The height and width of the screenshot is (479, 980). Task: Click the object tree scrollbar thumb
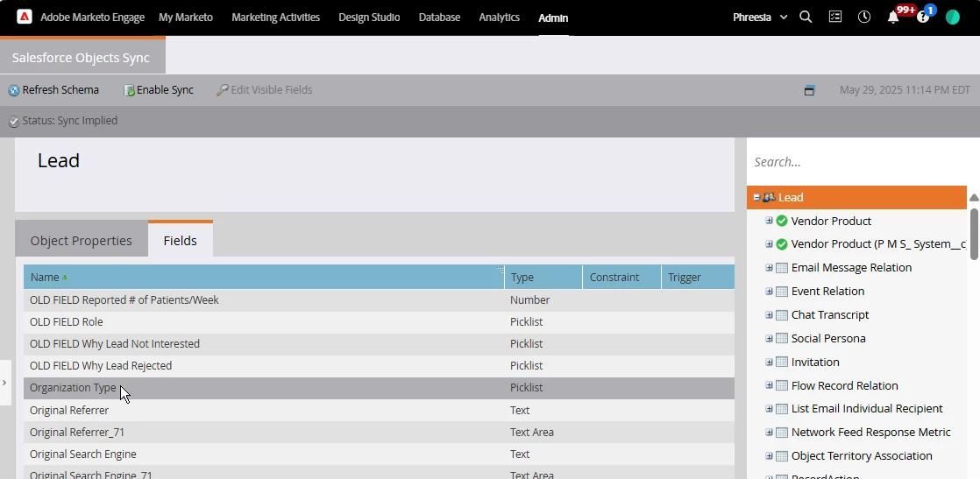pos(974,234)
